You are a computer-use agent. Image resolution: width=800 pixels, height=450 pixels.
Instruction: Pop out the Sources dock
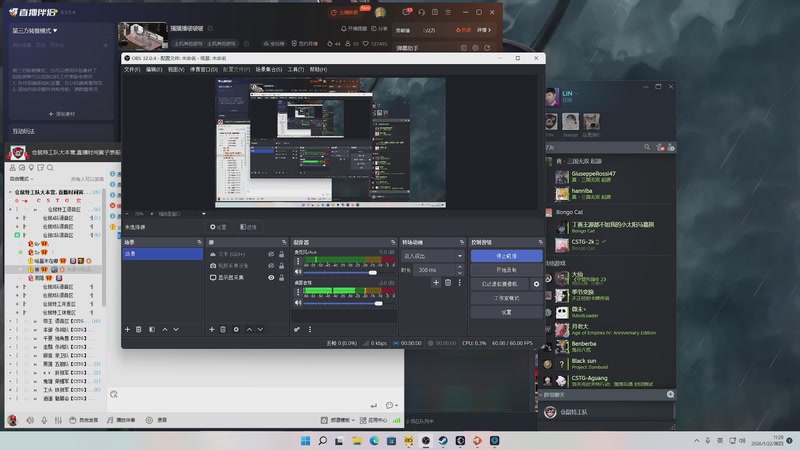pos(284,242)
